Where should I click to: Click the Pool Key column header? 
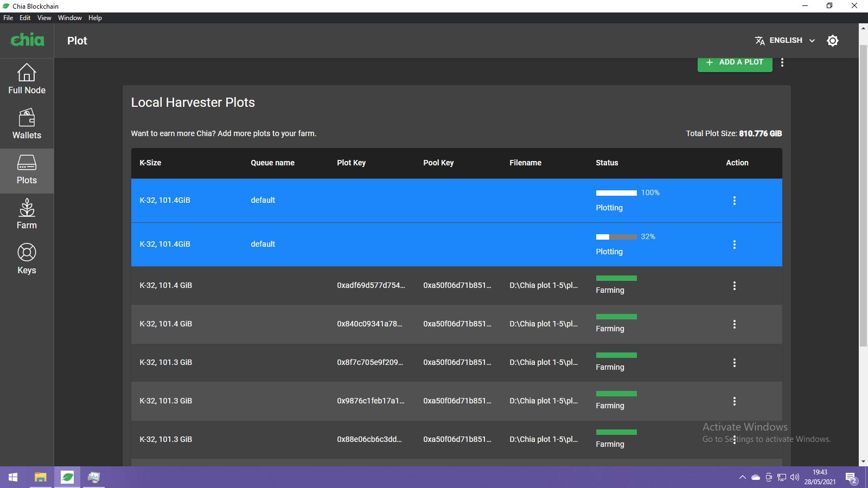point(438,163)
